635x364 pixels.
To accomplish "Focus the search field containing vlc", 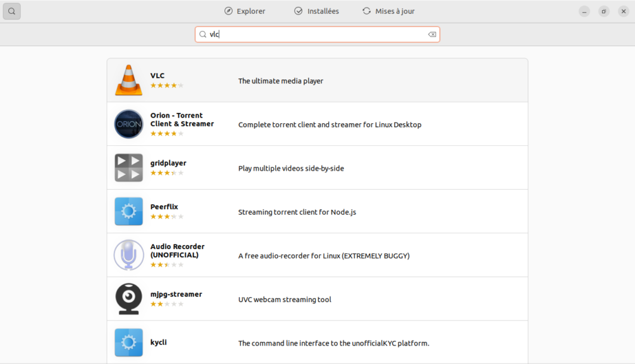I will tap(317, 34).
